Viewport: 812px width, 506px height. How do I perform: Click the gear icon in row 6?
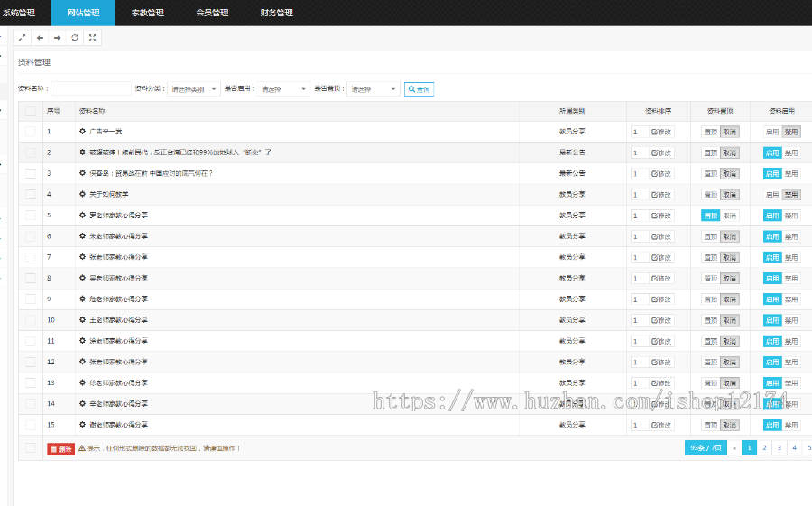click(82, 236)
